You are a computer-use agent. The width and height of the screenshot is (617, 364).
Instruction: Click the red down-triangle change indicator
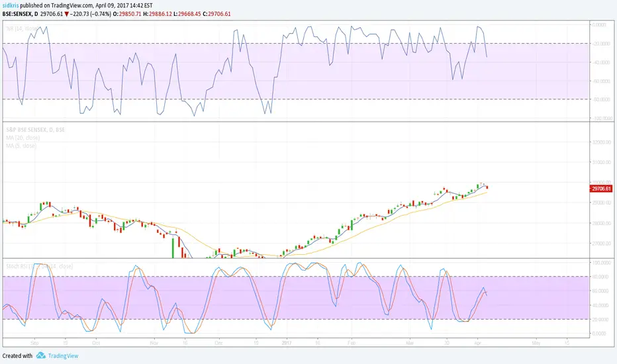click(66, 14)
